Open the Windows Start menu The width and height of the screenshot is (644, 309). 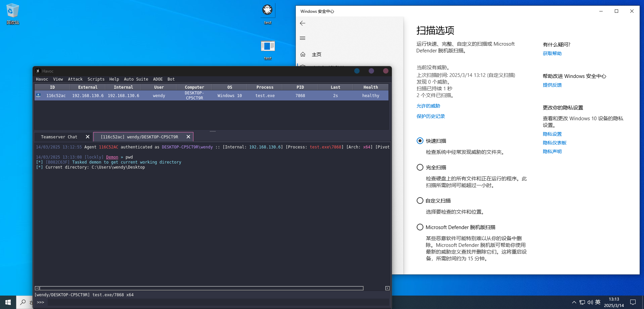[8, 302]
